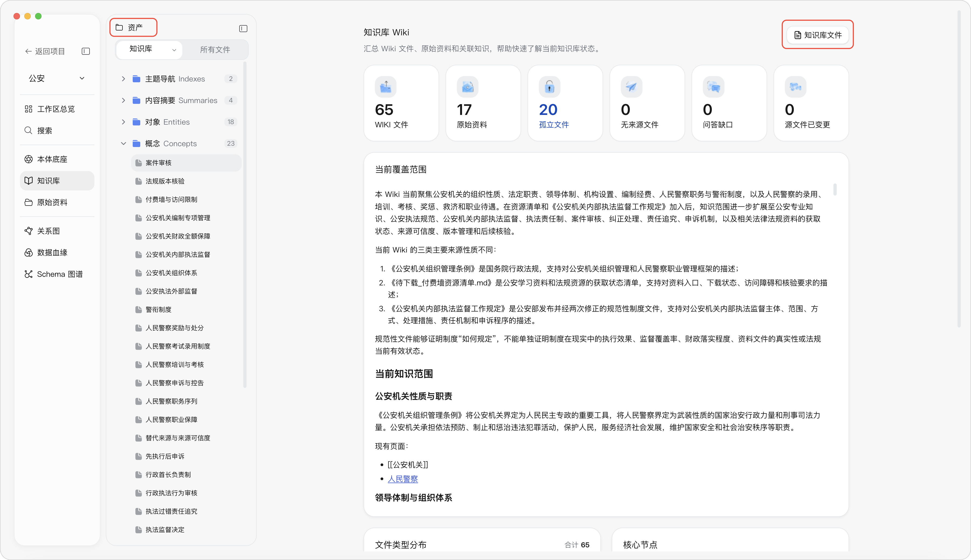Image resolution: width=971 pixels, height=560 pixels.
Task: Open 数据血缘 icon
Action: (x=29, y=252)
